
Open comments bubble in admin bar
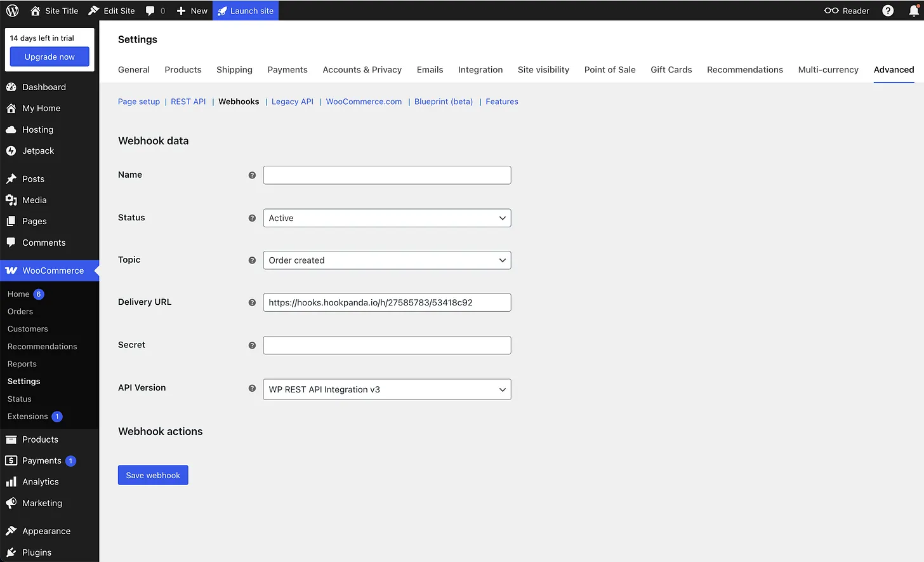pos(155,11)
